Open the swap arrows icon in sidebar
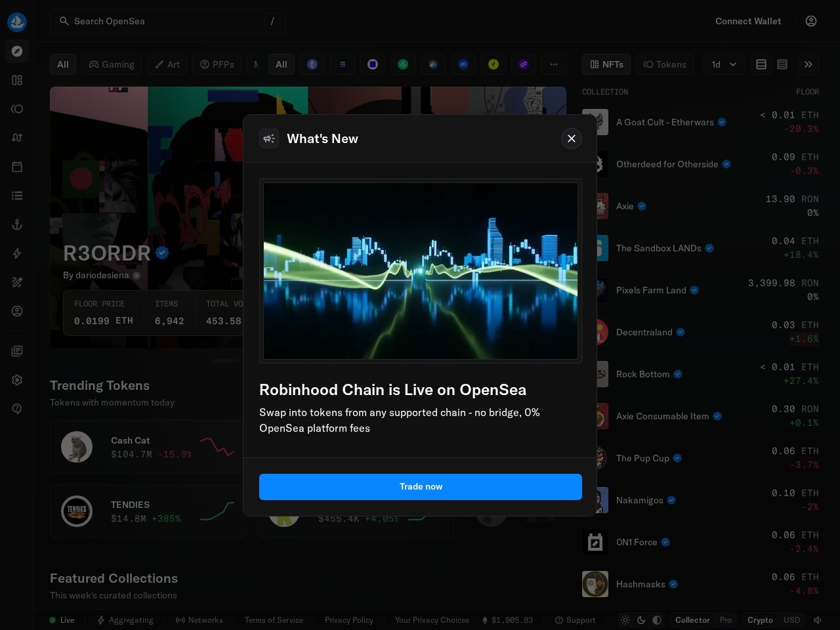This screenshot has width=840, height=630. [17, 138]
